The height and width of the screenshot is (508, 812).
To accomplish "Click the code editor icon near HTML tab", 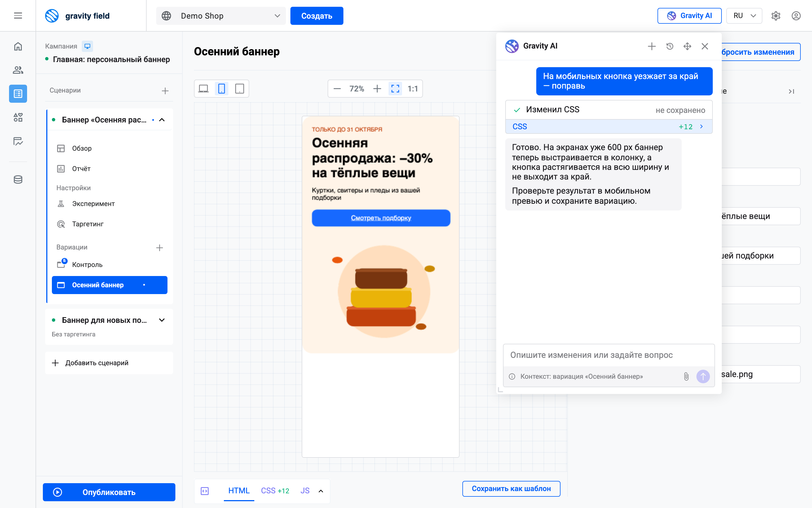I will pyautogui.click(x=205, y=491).
